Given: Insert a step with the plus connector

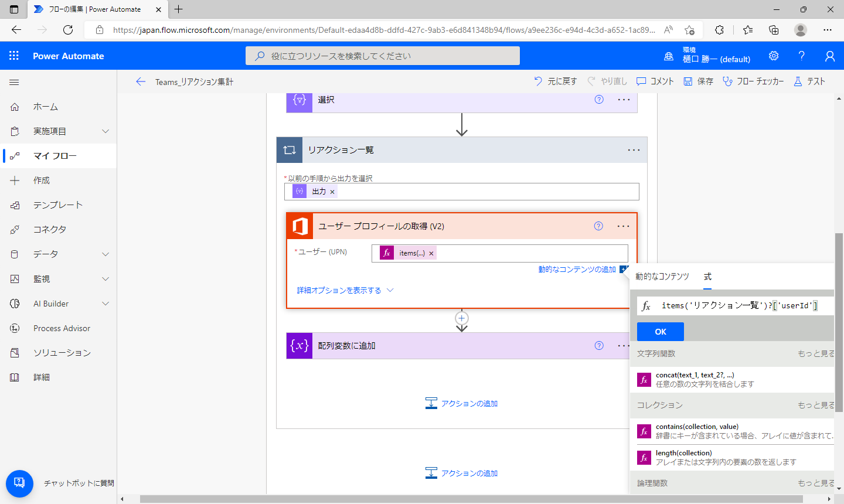Looking at the screenshot, I should point(462,318).
